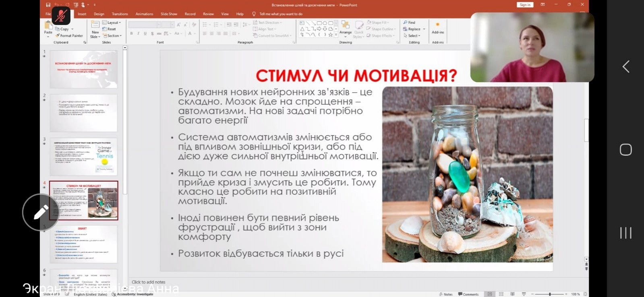The image size is (644, 297).
Task: Switch to the Slide Show tab
Action: 169,14
